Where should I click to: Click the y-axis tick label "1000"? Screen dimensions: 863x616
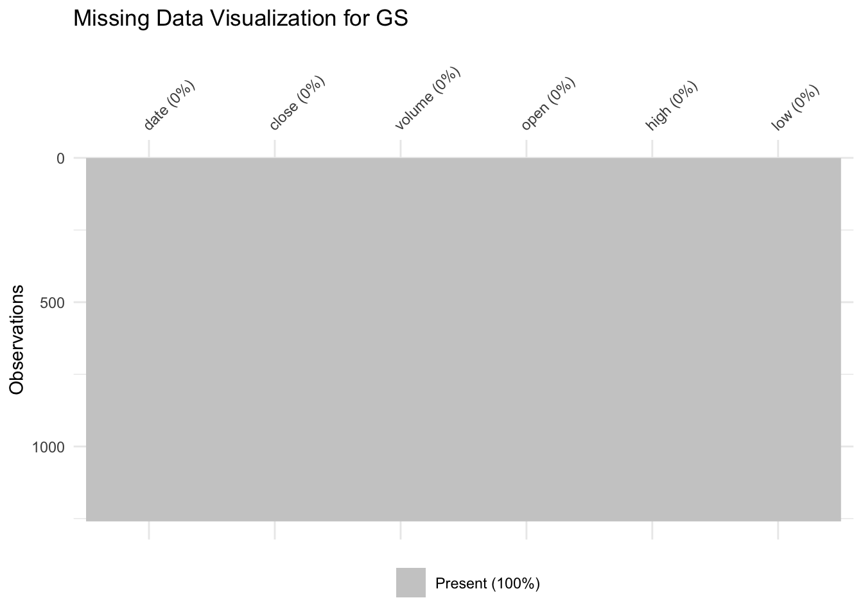point(48,447)
